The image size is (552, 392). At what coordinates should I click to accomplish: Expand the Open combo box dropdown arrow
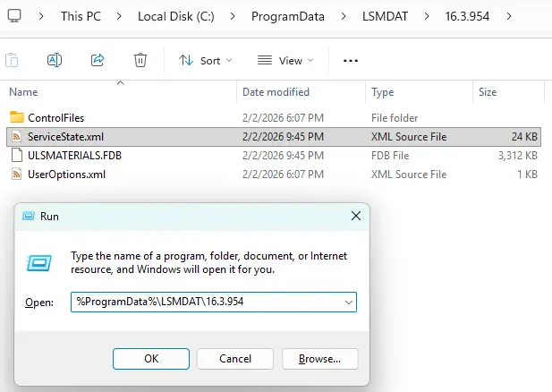[x=347, y=303]
